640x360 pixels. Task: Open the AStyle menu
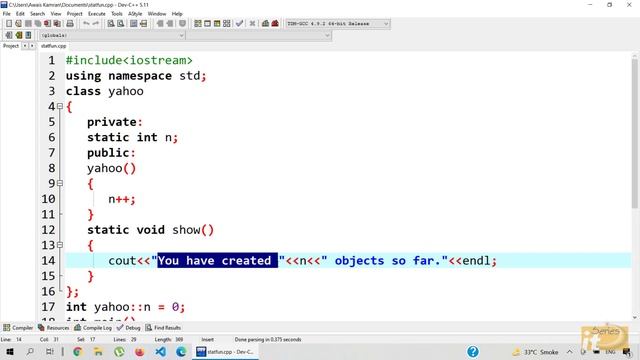point(135,13)
